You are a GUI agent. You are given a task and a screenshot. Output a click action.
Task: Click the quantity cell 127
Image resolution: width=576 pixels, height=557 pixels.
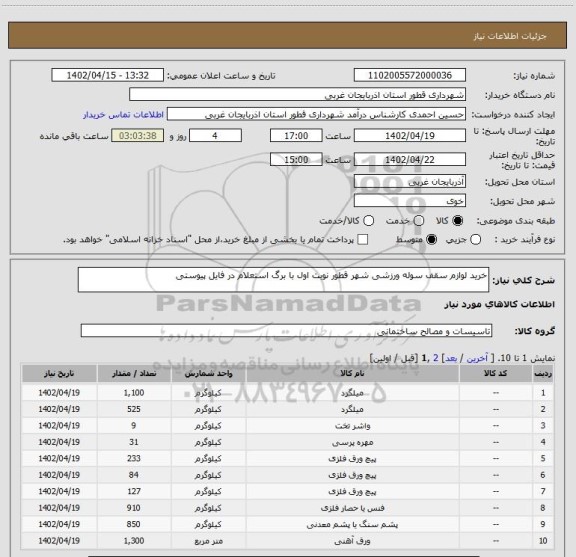(134, 492)
